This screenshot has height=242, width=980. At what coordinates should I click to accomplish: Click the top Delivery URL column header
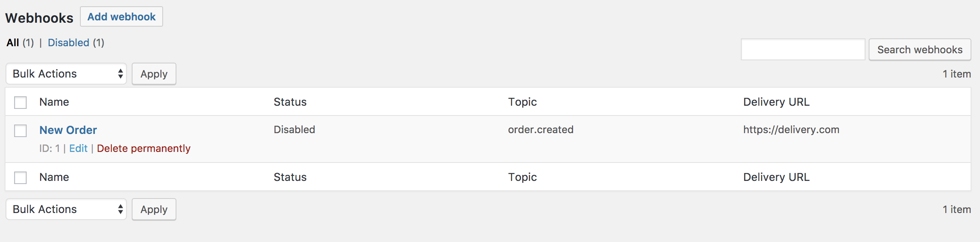(776, 102)
